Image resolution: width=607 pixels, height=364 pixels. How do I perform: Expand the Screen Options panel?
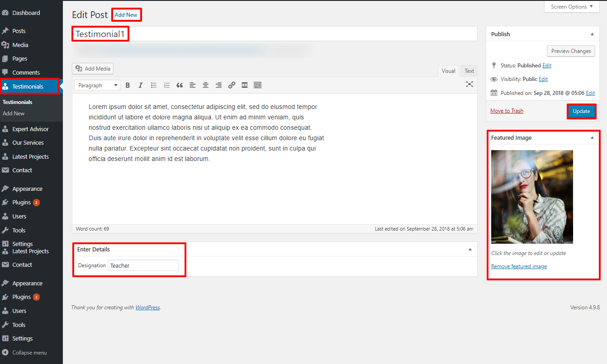click(572, 7)
